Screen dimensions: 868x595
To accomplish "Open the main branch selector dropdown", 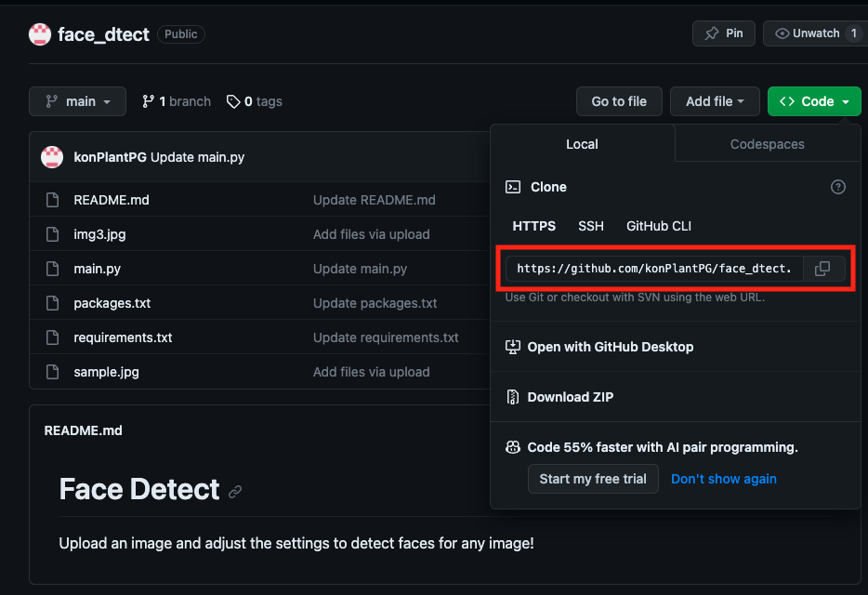I will [77, 101].
